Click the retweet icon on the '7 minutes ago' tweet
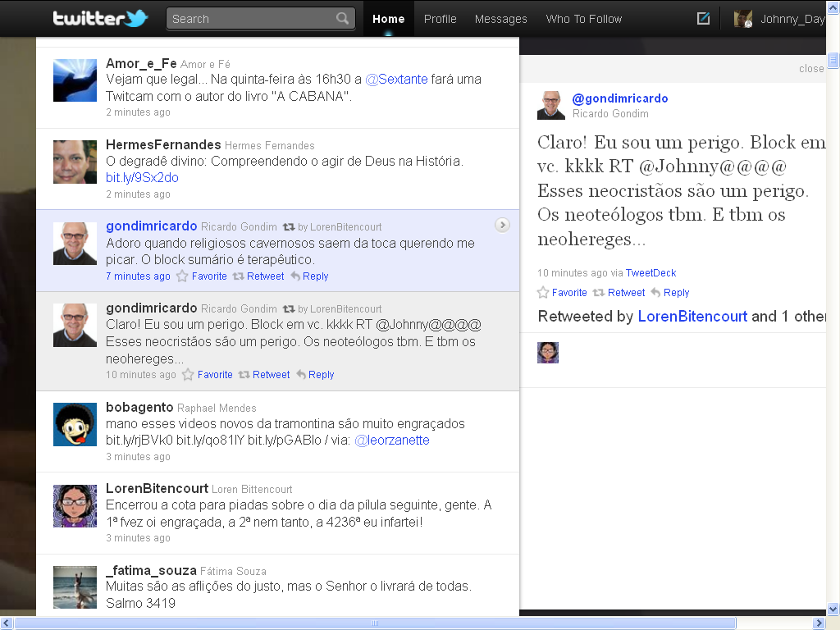 pyautogui.click(x=239, y=276)
